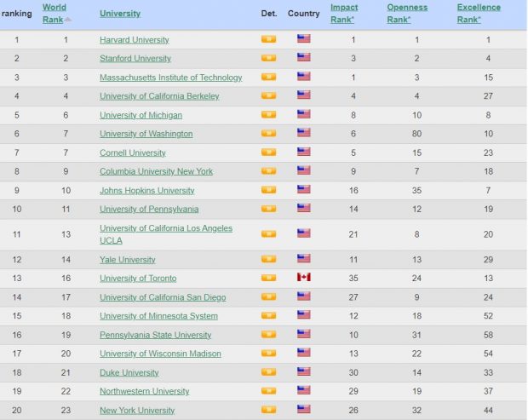Viewport: 528px width, 420px height.
Task: Click the Det. column header
Action: [x=269, y=14]
